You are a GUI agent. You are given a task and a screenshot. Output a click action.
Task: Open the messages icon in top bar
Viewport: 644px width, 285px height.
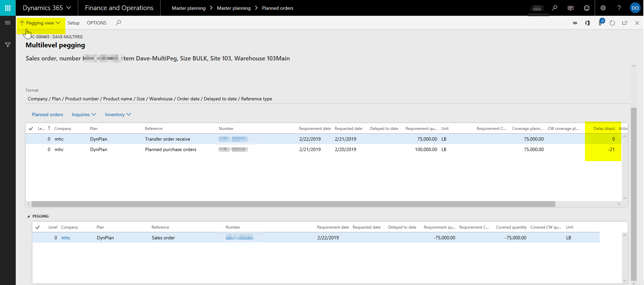tap(570, 8)
